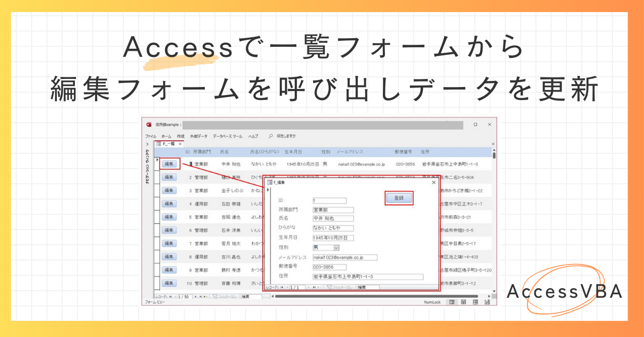Open the ヘルプ ribbon tab
644x337 pixels.
[253, 136]
